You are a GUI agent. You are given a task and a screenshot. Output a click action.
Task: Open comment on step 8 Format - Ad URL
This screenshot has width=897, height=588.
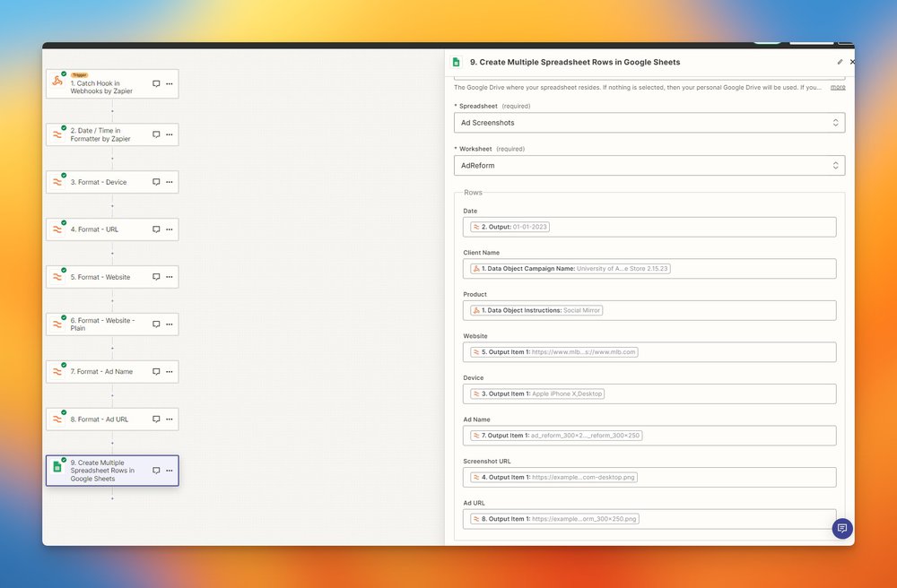[156, 419]
